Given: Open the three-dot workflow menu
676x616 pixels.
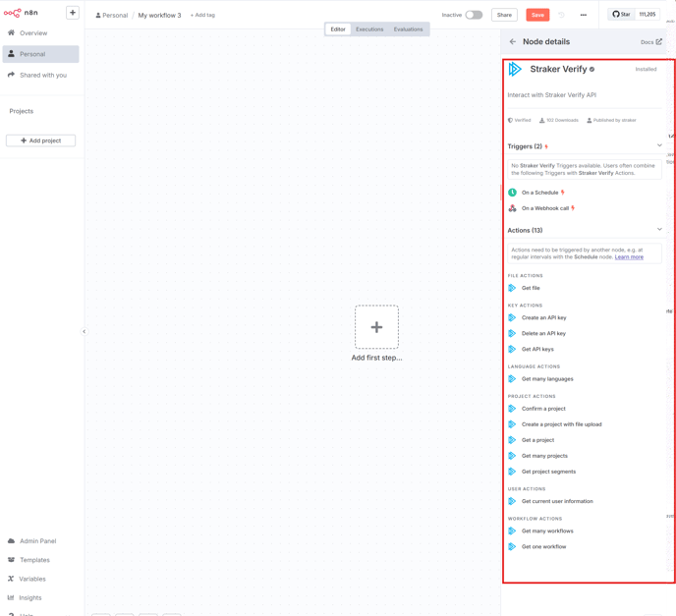Looking at the screenshot, I should click(584, 15).
